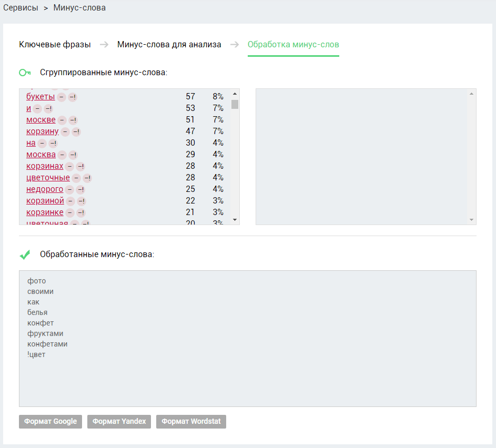
Task: Click the '-!' icon beside корзинке
Action: click(x=81, y=213)
